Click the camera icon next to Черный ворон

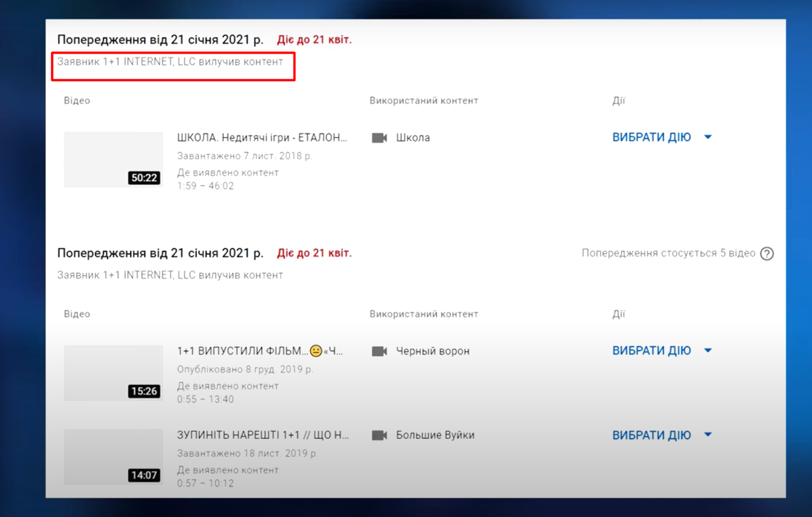(379, 351)
